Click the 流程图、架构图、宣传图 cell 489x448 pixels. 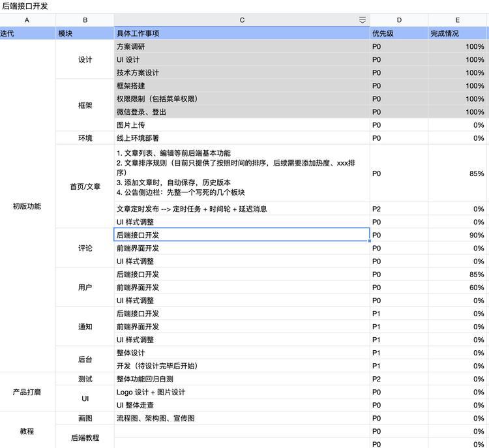pos(241,418)
